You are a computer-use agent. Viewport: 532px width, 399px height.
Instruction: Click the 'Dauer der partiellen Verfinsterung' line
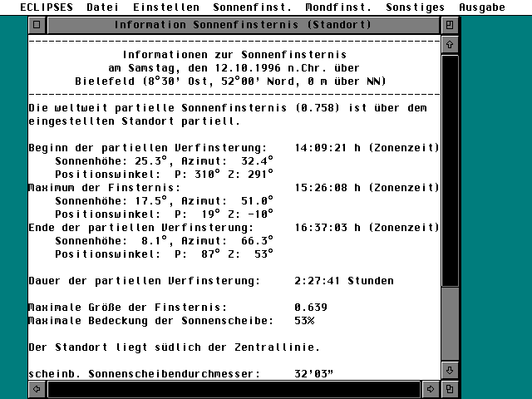coord(143,280)
